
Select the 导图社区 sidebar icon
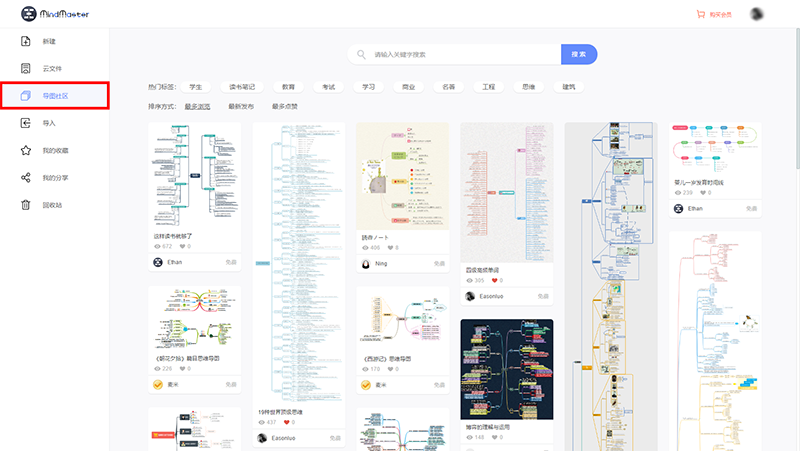(26, 96)
